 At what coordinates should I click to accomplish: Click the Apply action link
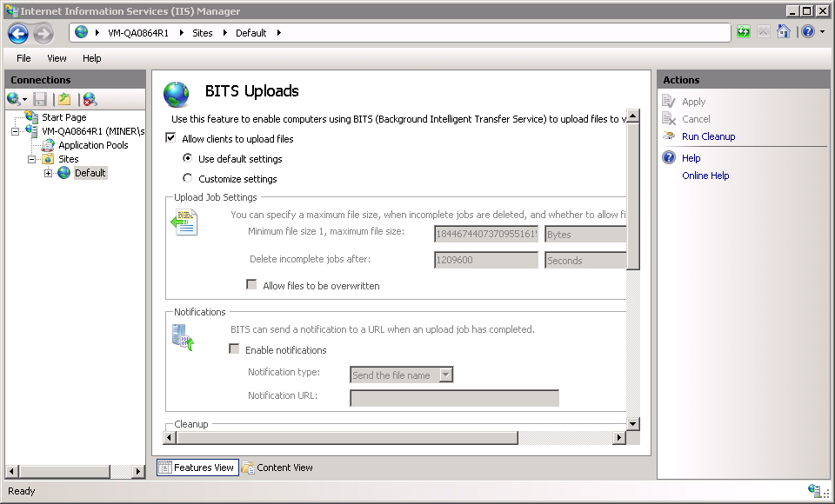point(693,102)
